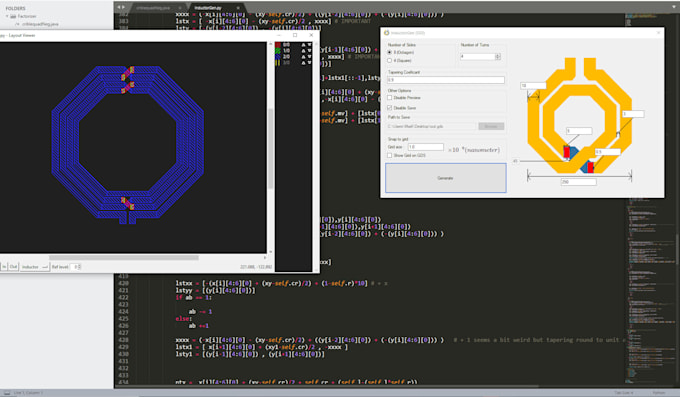680x397 pixels.
Task: Move layer 0/0 up with its up arrow
Action: [x=304, y=45]
